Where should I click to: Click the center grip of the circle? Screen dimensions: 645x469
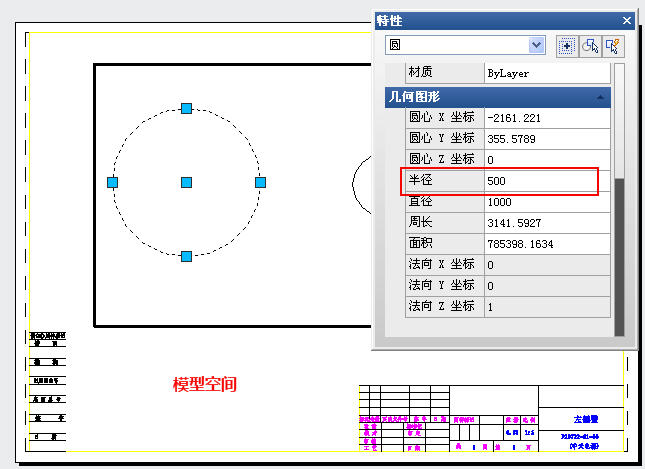186,182
